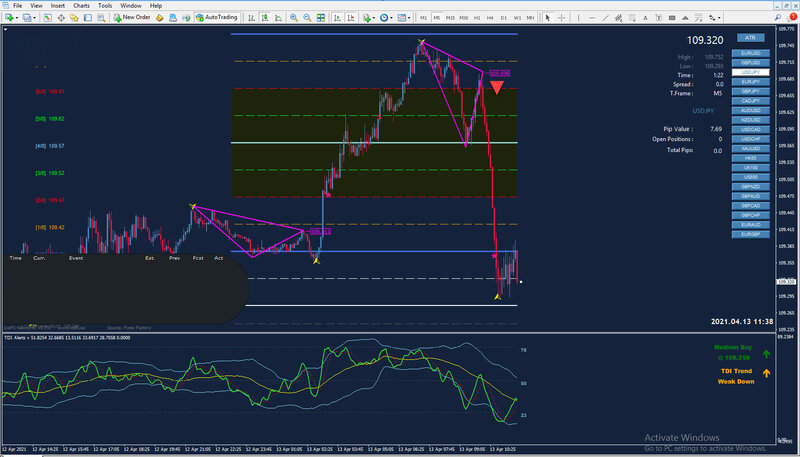800x457 pixels.
Task: Click the 109.320 current price label
Action: click(x=705, y=40)
